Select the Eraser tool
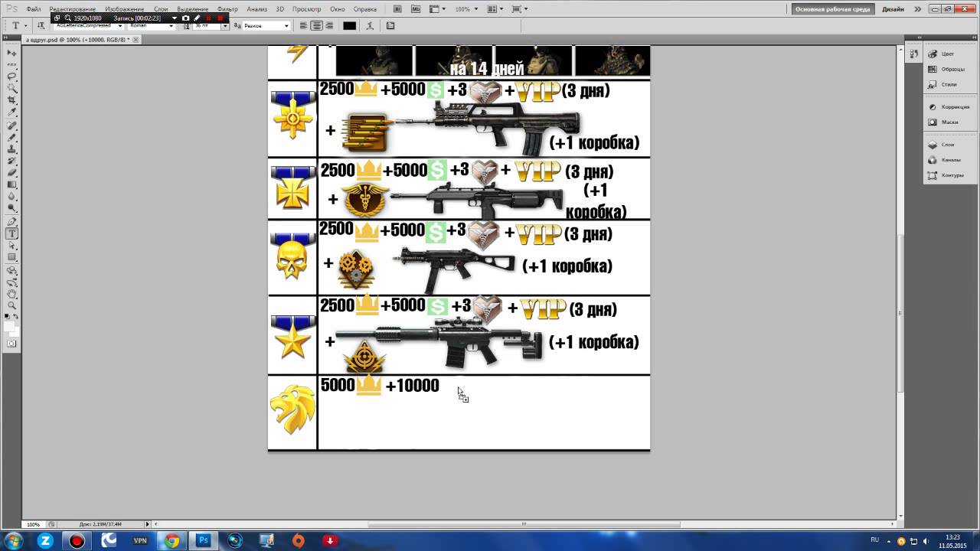 click(x=11, y=173)
